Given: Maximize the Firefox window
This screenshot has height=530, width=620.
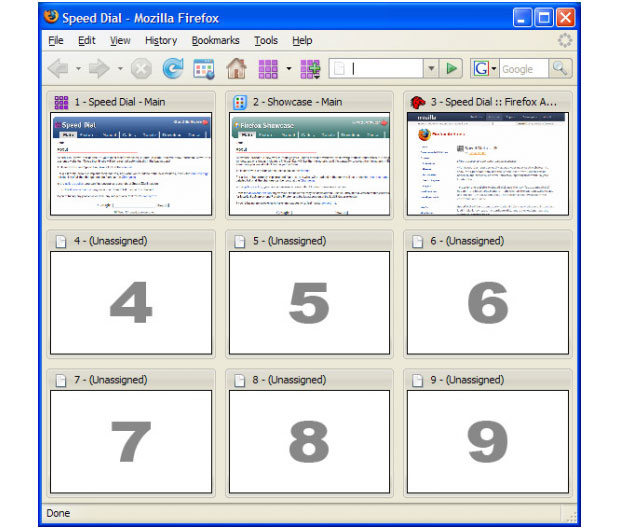Looking at the screenshot, I should [544, 18].
